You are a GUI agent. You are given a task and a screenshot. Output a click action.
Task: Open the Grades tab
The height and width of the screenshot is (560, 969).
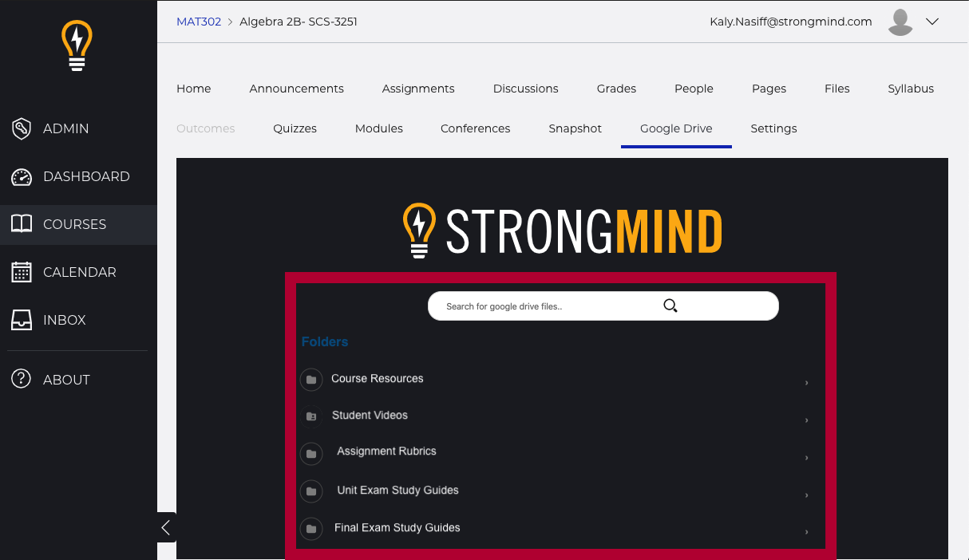click(x=616, y=89)
